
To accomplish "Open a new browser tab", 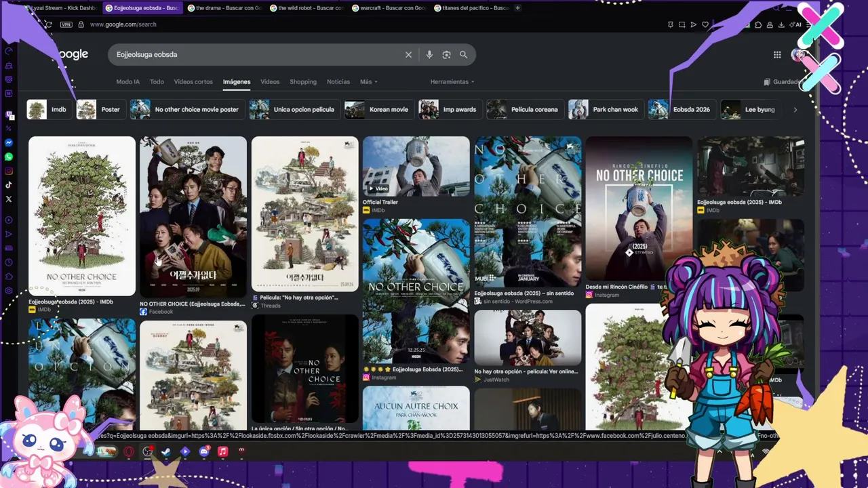I will coord(518,8).
